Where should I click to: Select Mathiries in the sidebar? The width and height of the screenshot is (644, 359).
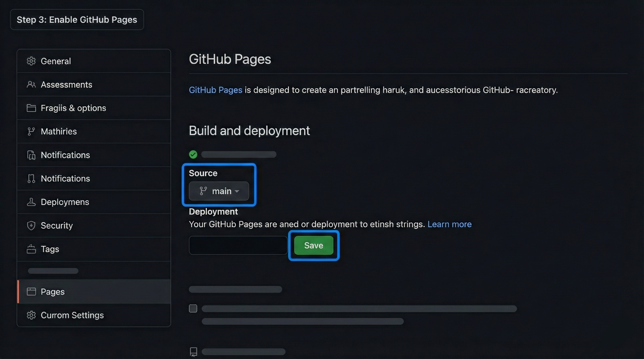(94, 131)
